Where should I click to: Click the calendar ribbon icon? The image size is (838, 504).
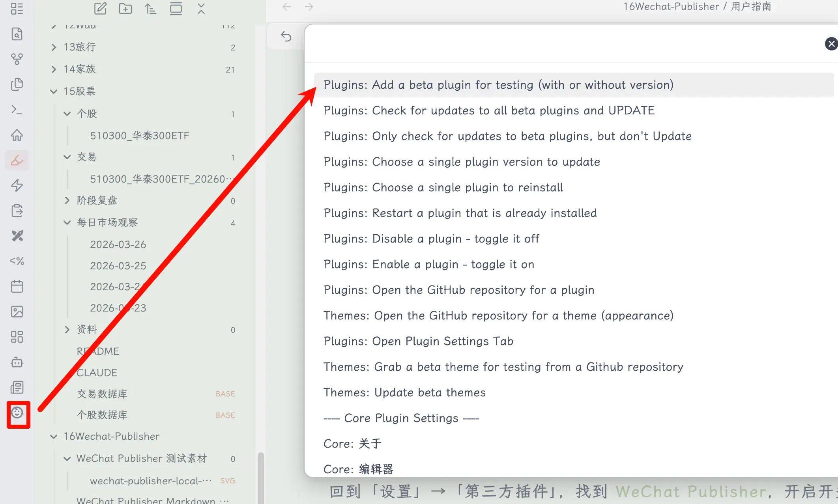(x=17, y=286)
